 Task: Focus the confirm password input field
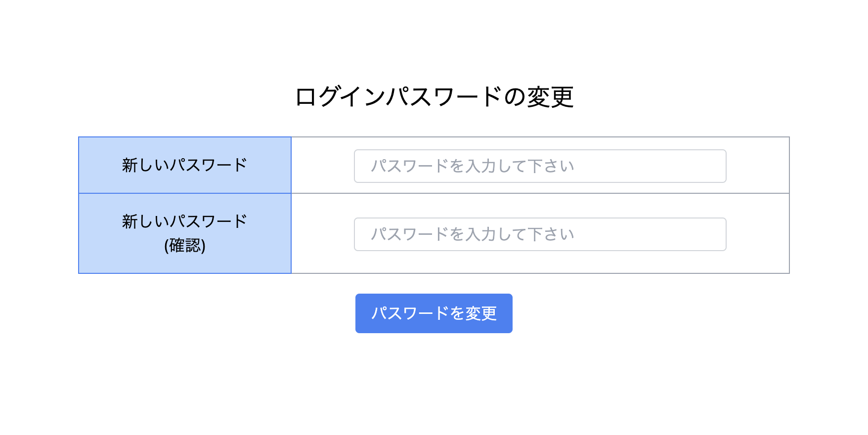[x=540, y=234]
